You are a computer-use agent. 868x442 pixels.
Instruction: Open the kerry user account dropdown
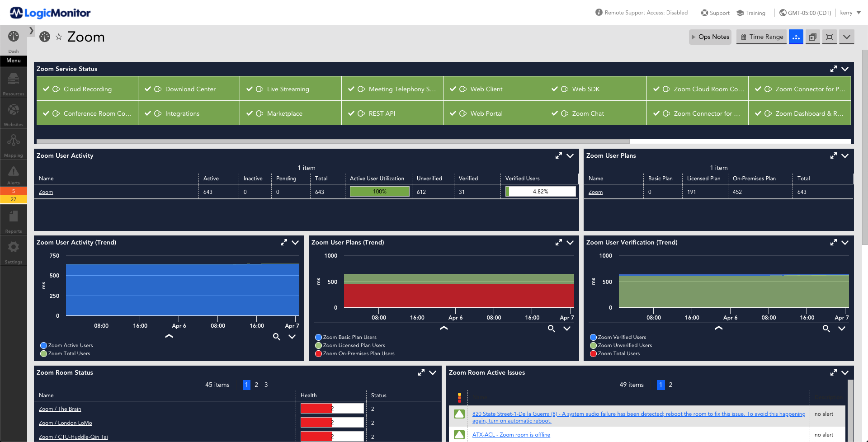coord(850,13)
